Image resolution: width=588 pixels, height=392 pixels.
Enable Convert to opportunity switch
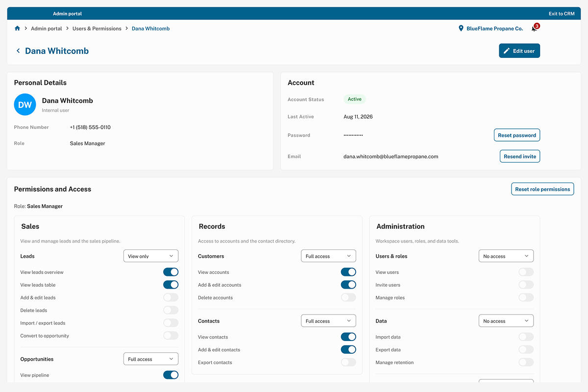coord(171,336)
